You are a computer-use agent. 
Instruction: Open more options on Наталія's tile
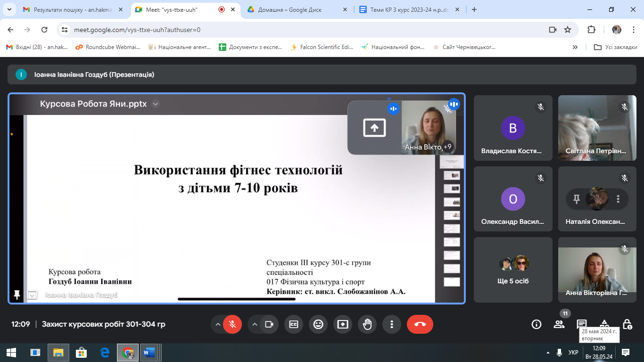(x=618, y=199)
